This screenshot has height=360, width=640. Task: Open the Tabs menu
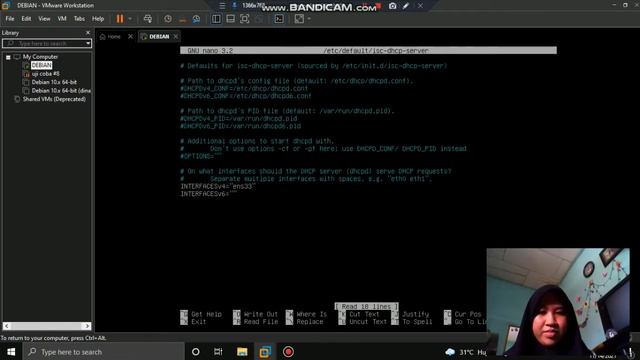(79, 19)
